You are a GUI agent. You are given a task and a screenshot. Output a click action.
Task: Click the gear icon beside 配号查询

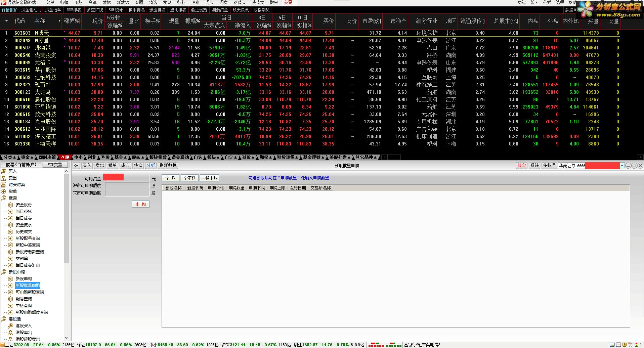11,299
